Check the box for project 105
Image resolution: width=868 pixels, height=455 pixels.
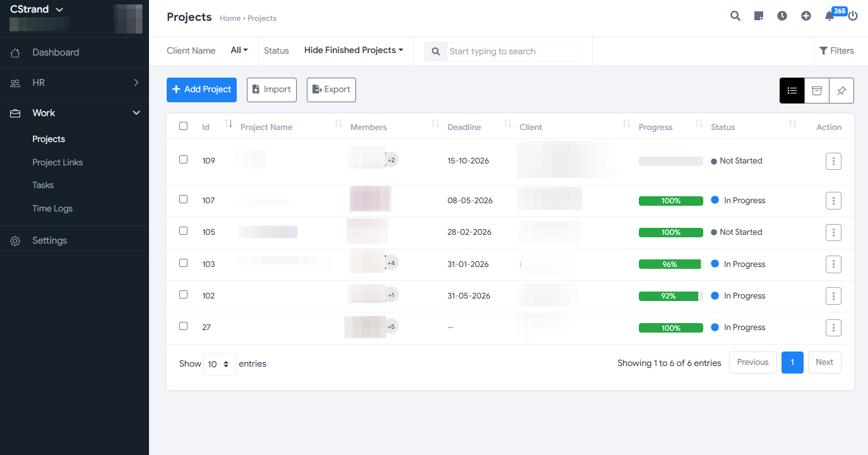point(184,231)
